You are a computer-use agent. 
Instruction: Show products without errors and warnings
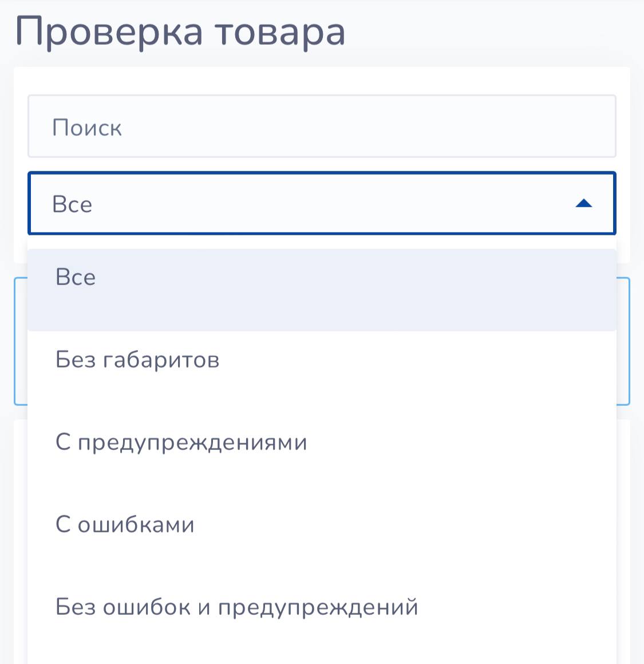pyautogui.click(x=236, y=607)
